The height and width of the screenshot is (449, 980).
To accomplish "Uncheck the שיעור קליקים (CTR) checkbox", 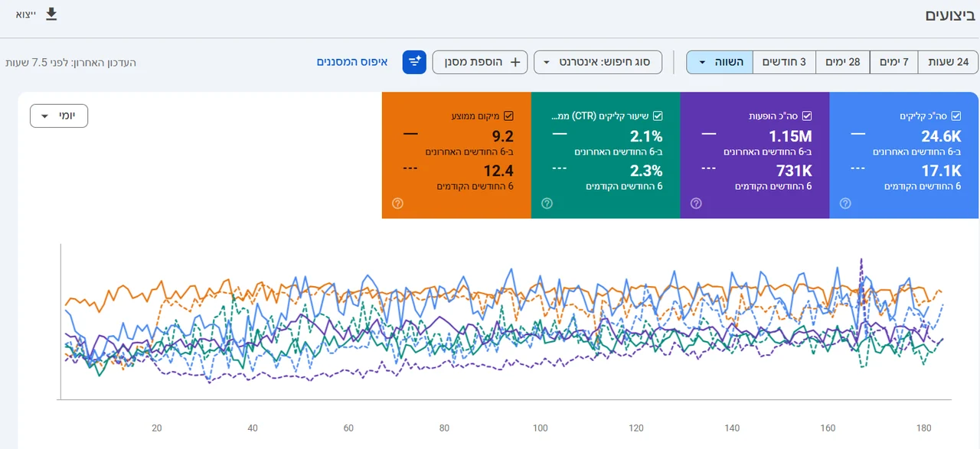I will [657, 116].
